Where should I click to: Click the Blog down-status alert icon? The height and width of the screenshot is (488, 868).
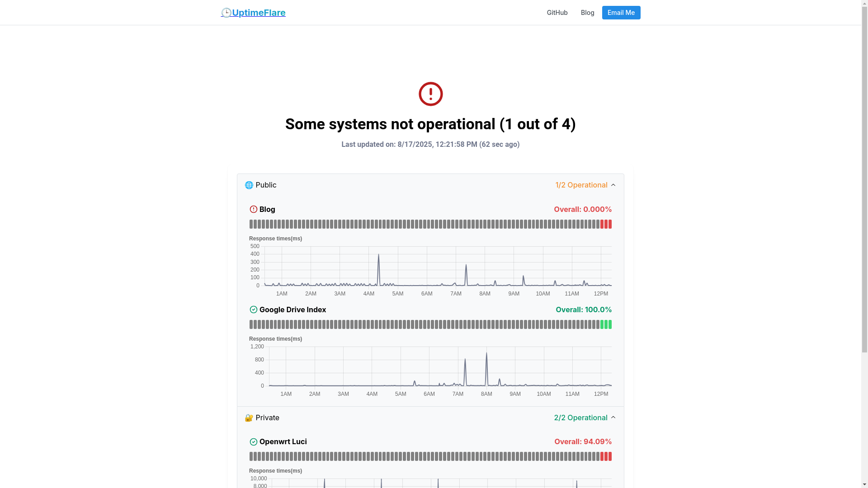[x=253, y=209]
